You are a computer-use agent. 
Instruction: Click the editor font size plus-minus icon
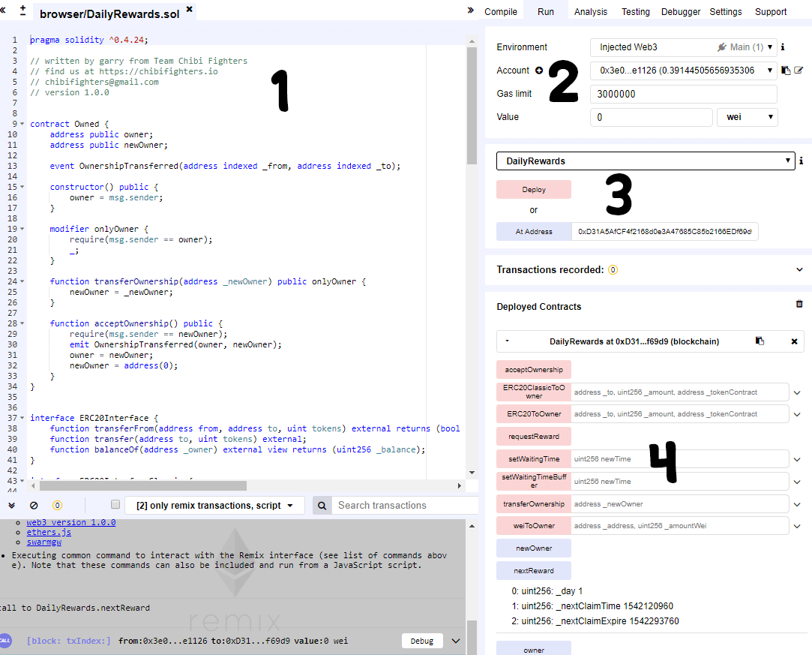22,11
